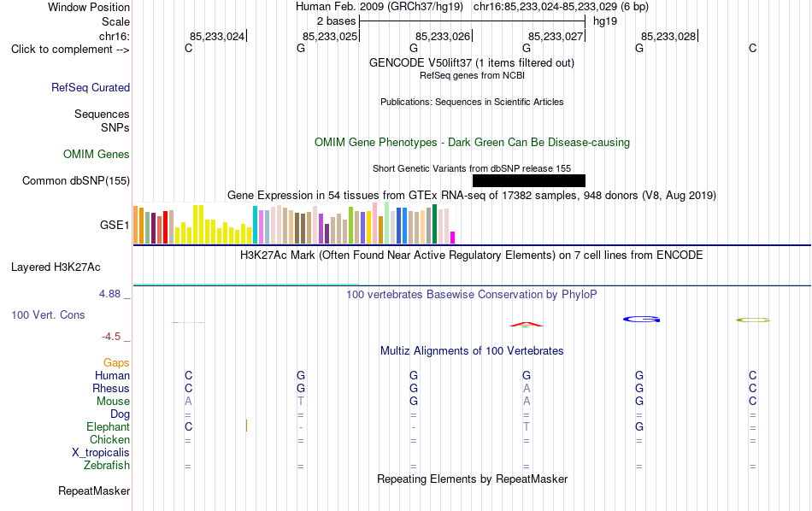Click the H3K27Ac Mark track title
812x511 pixels.
click(x=471, y=255)
